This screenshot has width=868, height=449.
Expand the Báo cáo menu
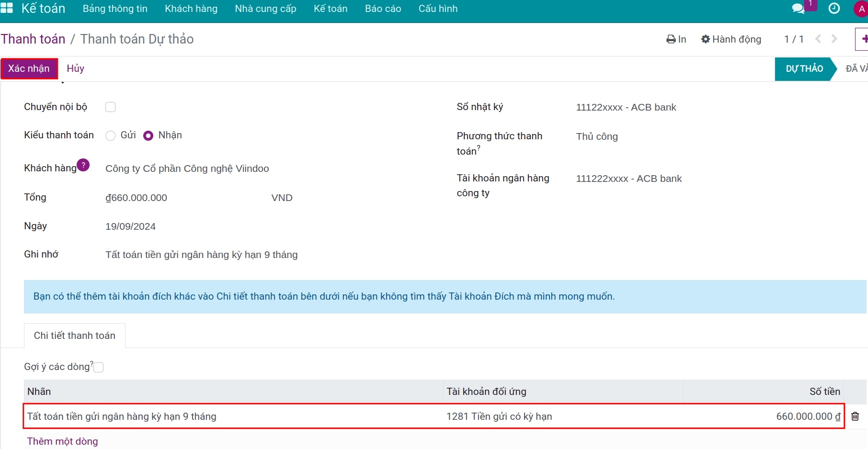[x=383, y=9]
